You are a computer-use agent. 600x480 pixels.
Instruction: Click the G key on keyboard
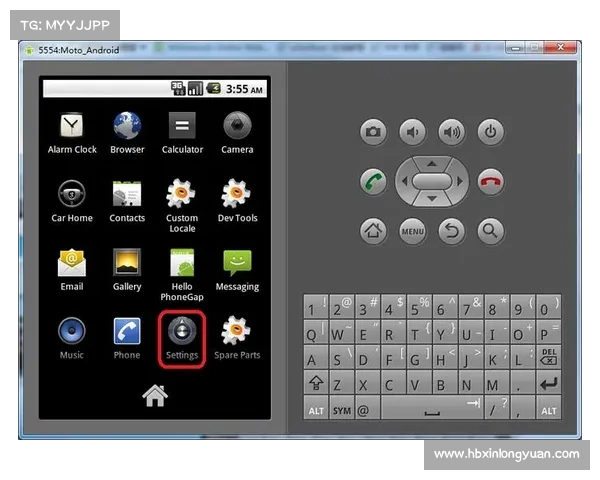[x=419, y=357]
